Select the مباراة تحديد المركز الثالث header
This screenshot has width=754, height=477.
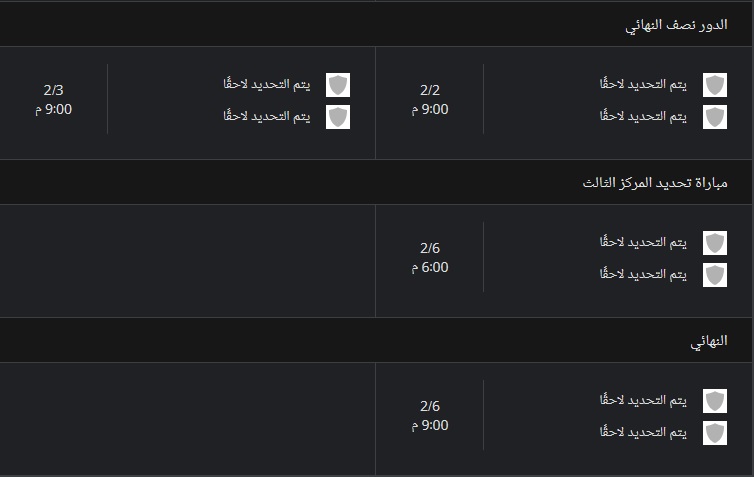[x=655, y=183]
